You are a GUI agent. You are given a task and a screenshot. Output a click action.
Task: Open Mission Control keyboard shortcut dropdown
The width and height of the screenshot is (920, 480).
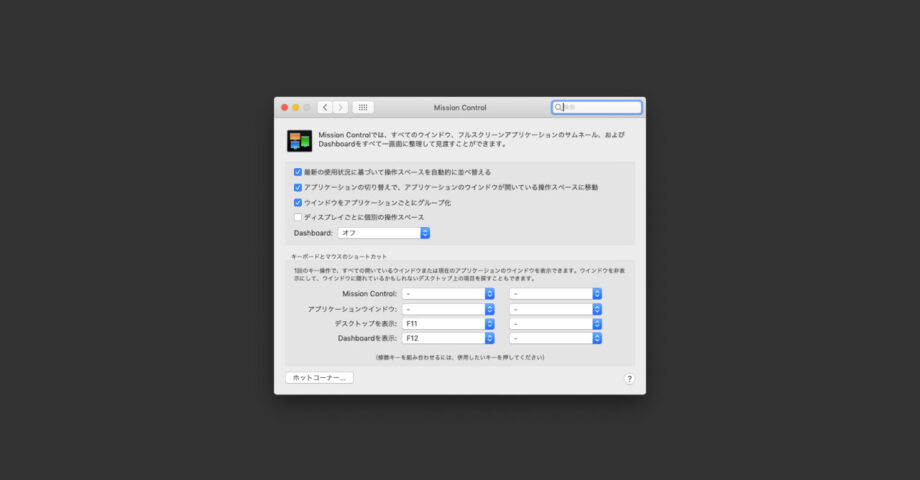(x=448, y=293)
